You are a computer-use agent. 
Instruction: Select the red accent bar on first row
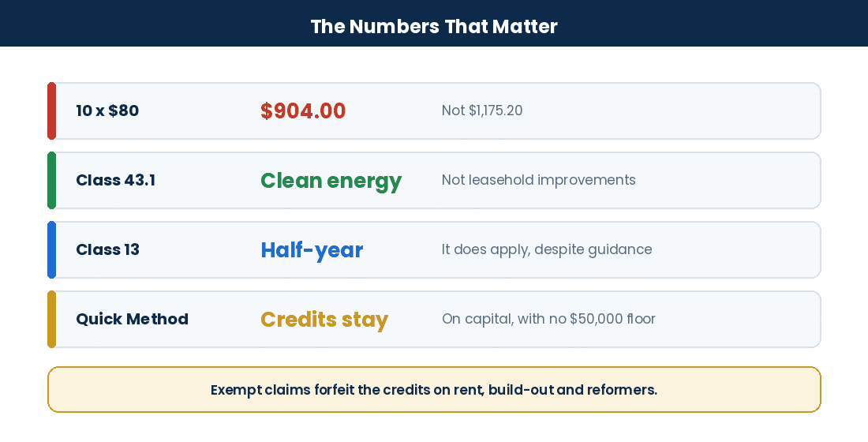(51, 110)
